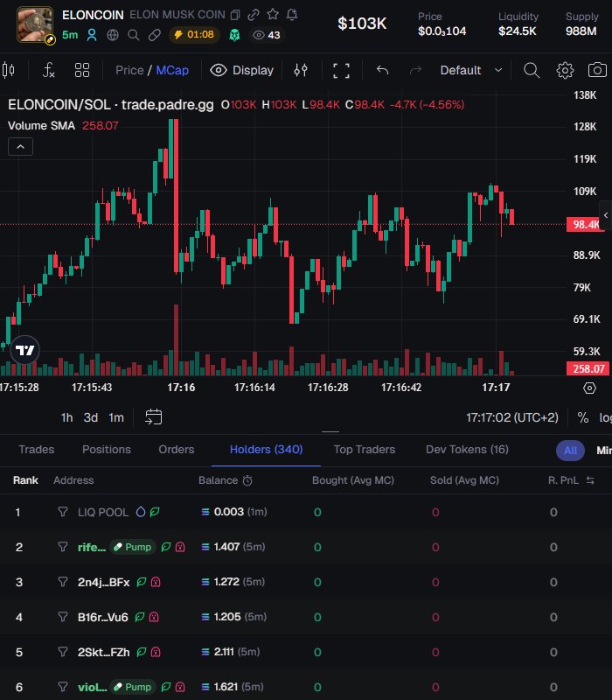The width and height of the screenshot is (612, 700).
Task: Open the pump.fun pill icon link
Action: click(x=155, y=35)
